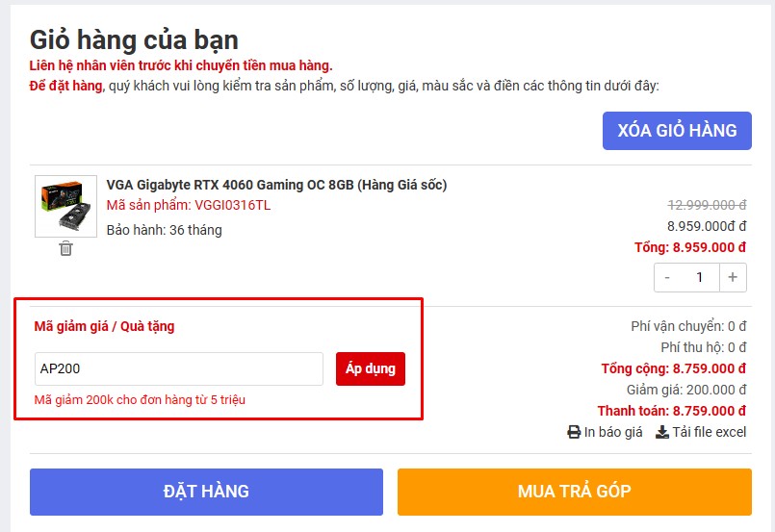
Task: Decrease product quantity with minus button
Action: (667, 278)
